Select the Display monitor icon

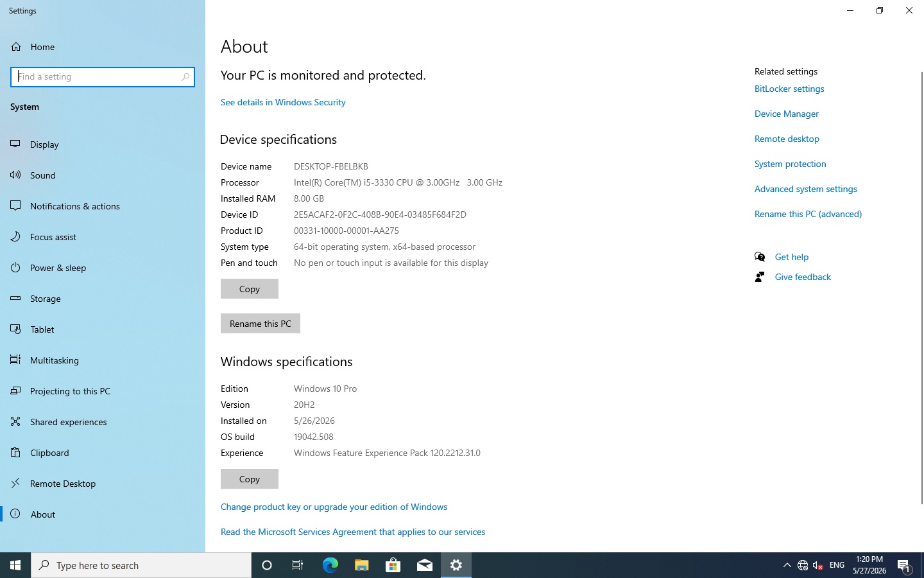(x=15, y=144)
